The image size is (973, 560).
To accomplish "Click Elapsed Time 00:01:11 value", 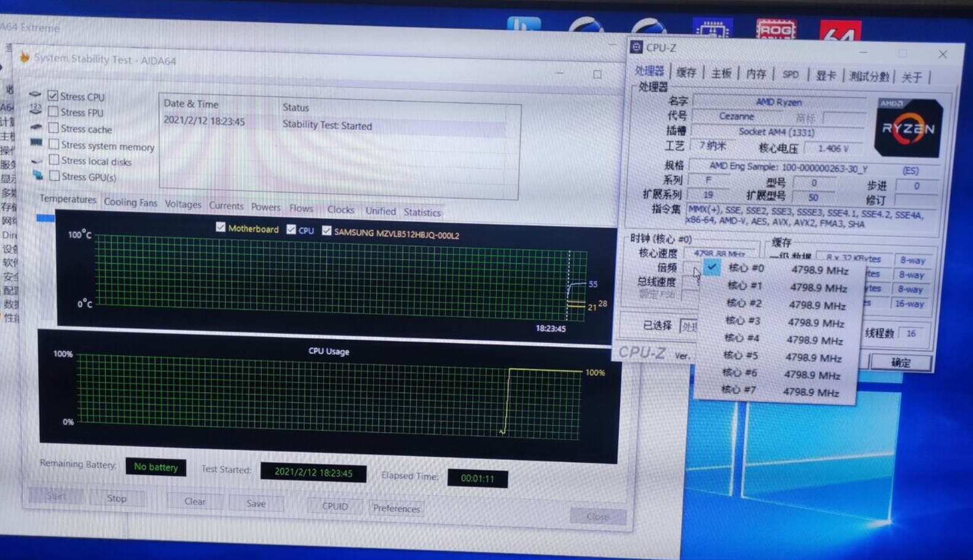I will 478,478.
